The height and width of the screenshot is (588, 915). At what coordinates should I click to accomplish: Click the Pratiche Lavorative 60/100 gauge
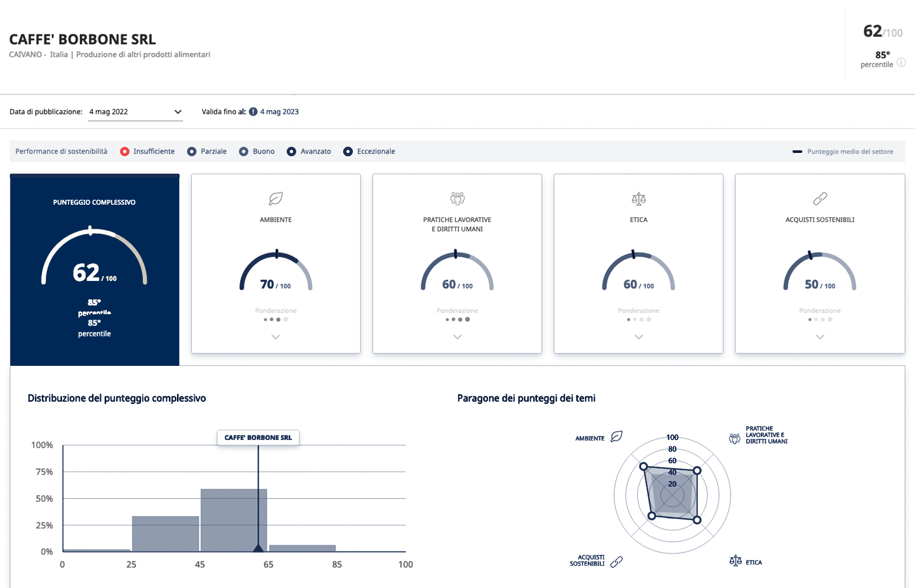tap(457, 271)
